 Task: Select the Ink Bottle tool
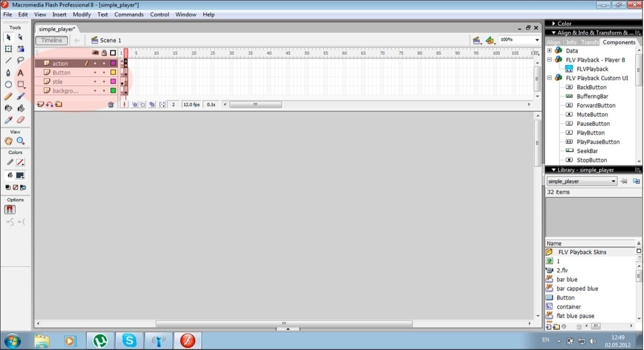pyautogui.click(x=9, y=108)
